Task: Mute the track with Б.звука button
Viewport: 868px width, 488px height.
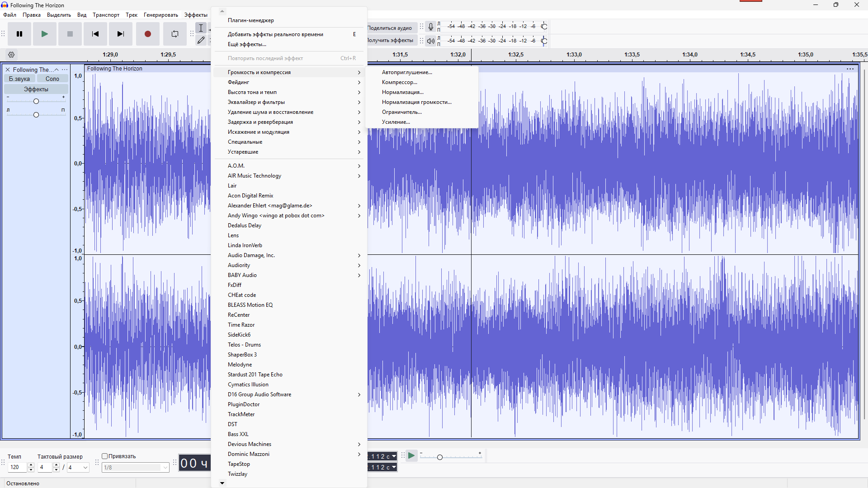Action: (19, 79)
